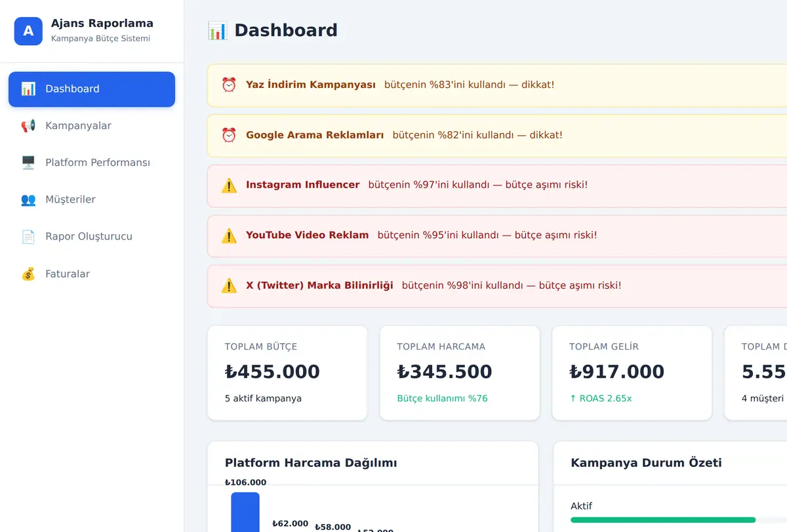Viewport: 787px width, 532px height.
Task: Open the Rapor Oluşturucu page
Action: click(x=92, y=236)
